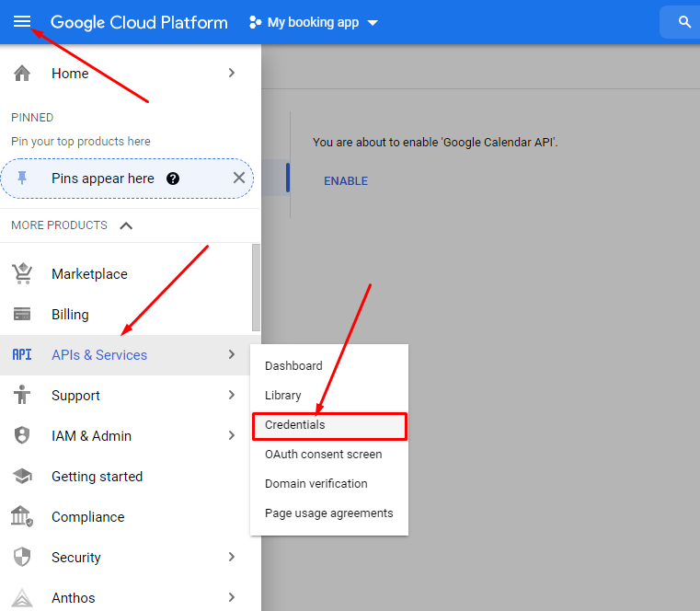Click the API icon beside APIs & Services
Screen dimensions: 700x611
tap(22, 354)
